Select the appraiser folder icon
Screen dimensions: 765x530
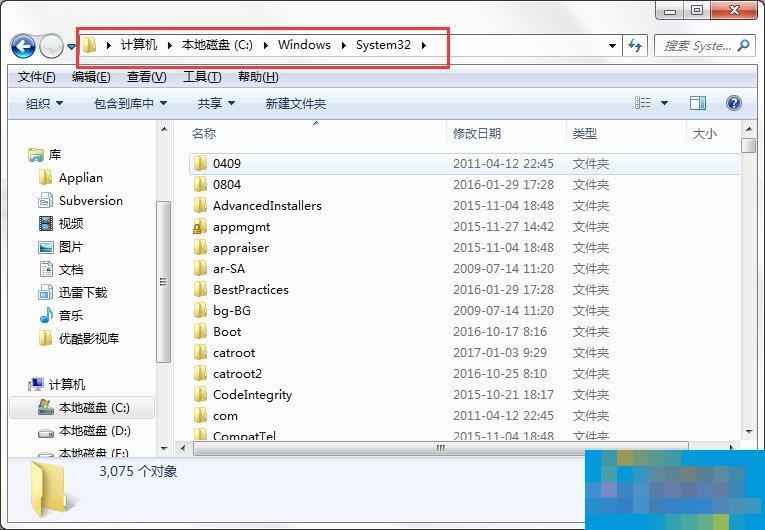click(x=200, y=247)
